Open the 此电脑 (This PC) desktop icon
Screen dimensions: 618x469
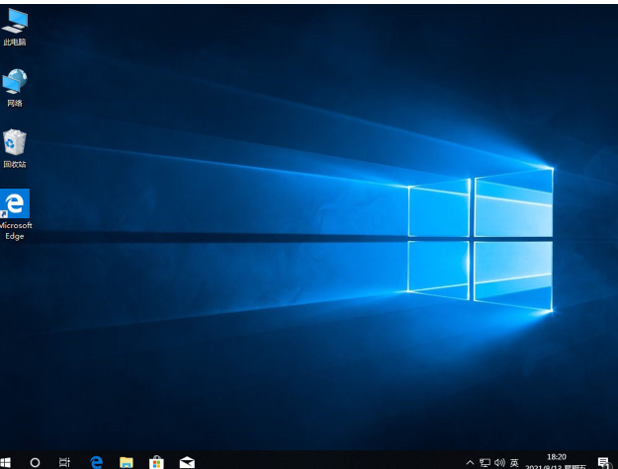15,22
